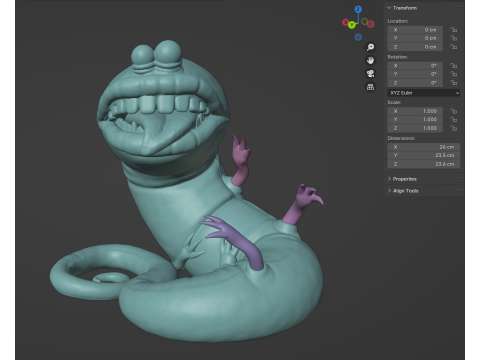
Task: Click the Rotation Y field
Action: [x=415, y=74]
